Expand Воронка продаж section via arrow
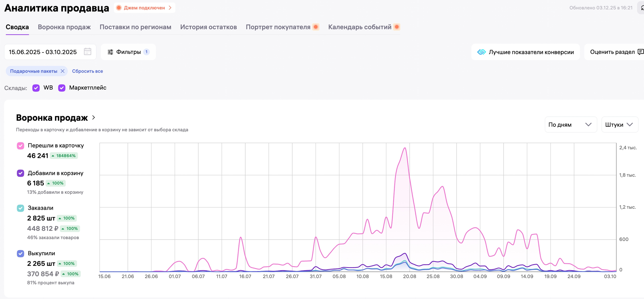The width and height of the screenshot is (644, 299). click(94, 117)
